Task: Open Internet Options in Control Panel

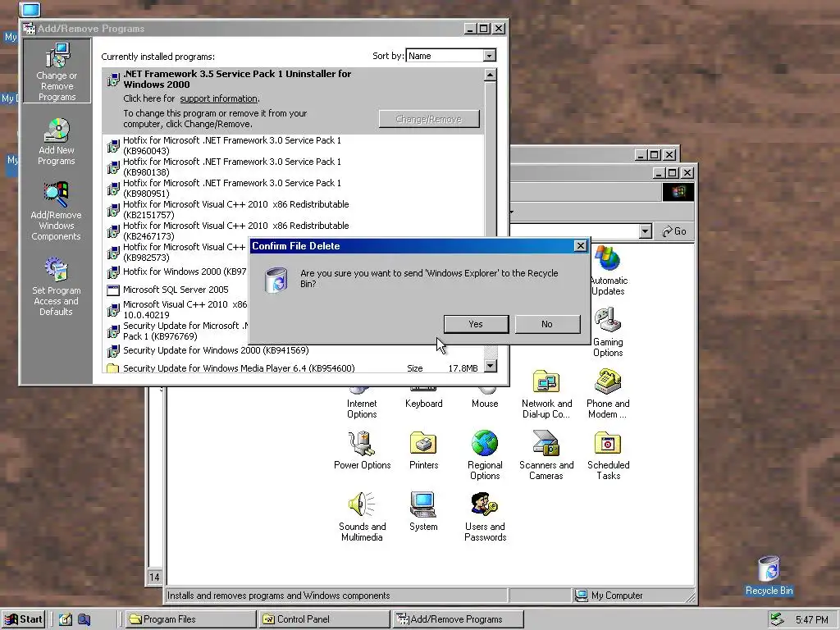Action: click(x=362, y=403)
